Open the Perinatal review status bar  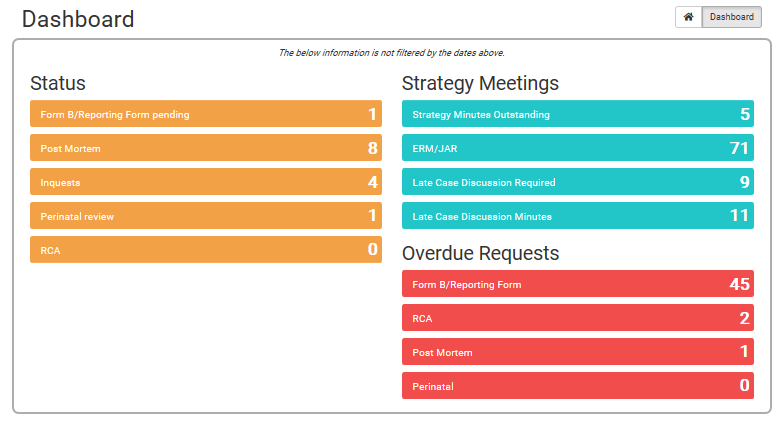pos(205,216)
